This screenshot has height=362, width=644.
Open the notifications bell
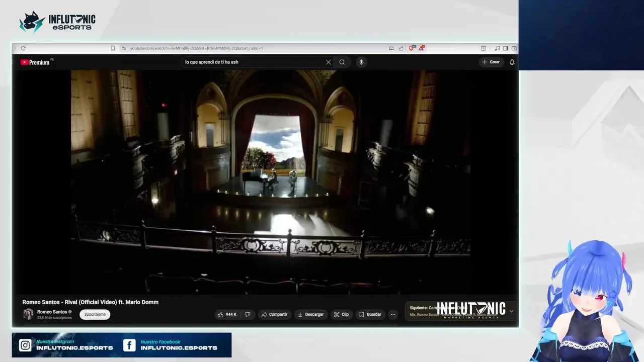(x=512, y=62)
